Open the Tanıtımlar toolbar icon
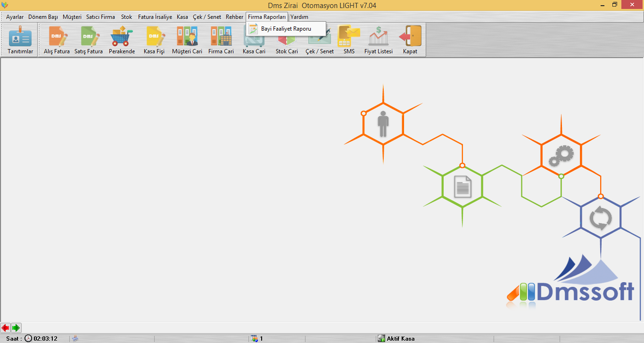The height and width of the screenshot is (343, 644). coord(20,40)
